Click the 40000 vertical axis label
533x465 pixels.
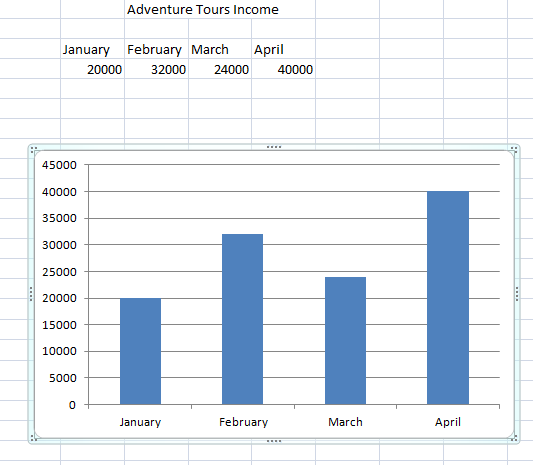[59, 192]
